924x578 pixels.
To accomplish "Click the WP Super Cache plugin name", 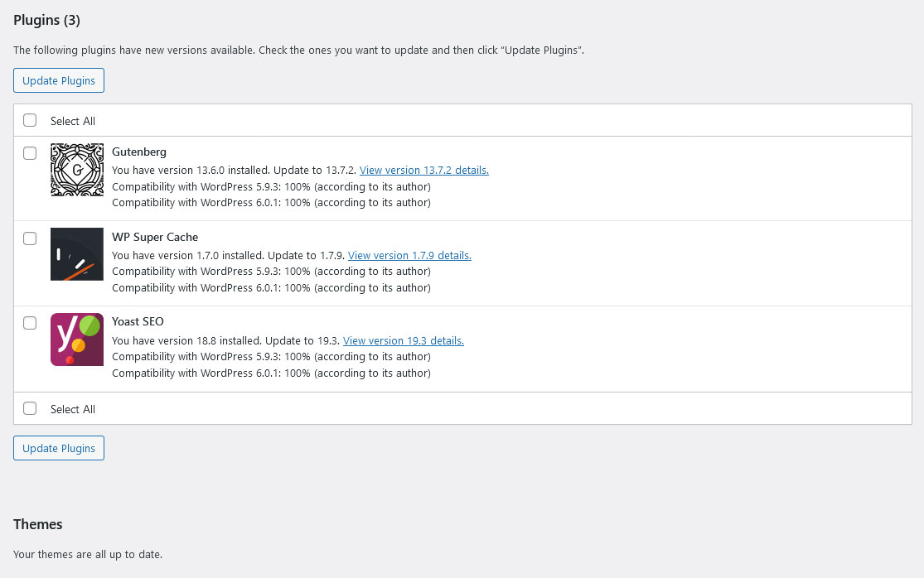I will [x=155, y=237].
